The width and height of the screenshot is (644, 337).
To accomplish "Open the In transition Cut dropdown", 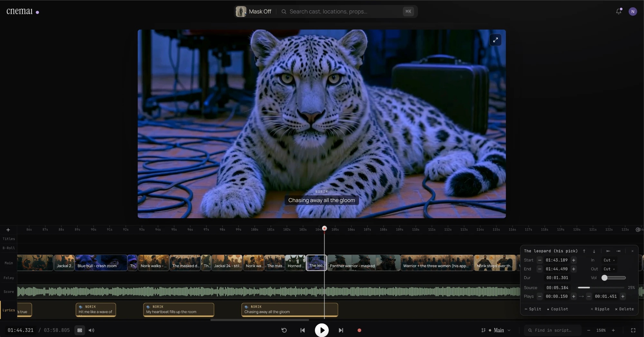I will pos(609,260).
